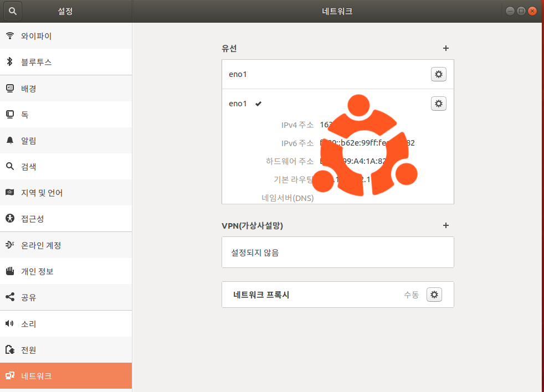Open 공유 sharing panel
Image resolution: width=544 pixels, height=392 pixels.
coord(66,297)
